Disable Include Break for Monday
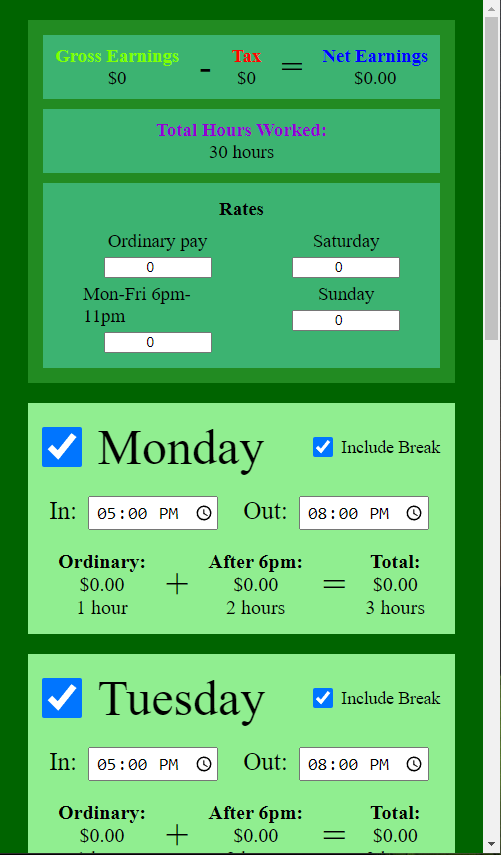 click(323, 447)
